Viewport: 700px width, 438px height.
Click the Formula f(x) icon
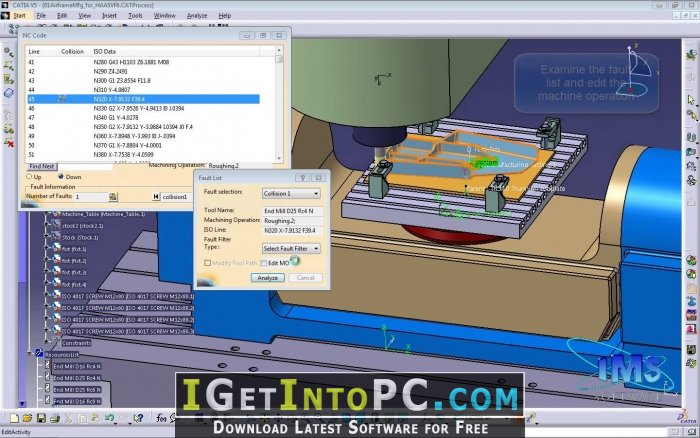[x=161, y=418]
